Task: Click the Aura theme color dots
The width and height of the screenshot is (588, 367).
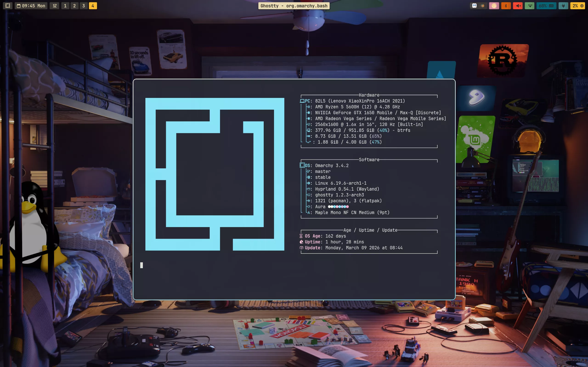Action: [338, 207]
